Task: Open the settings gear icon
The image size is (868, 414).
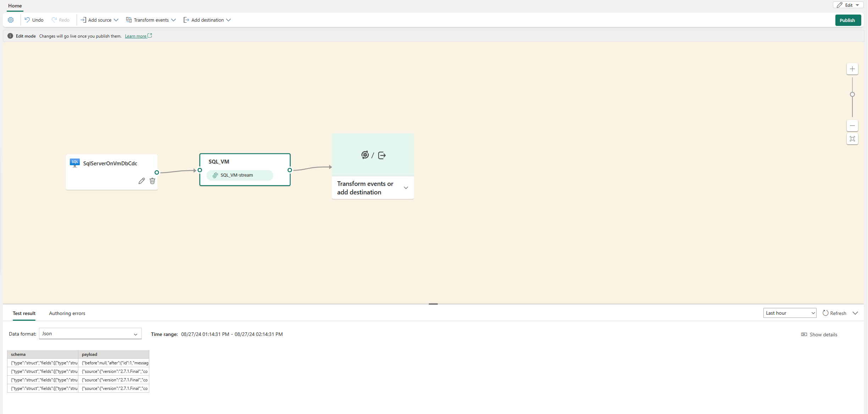Action: [x=10, y=20]
